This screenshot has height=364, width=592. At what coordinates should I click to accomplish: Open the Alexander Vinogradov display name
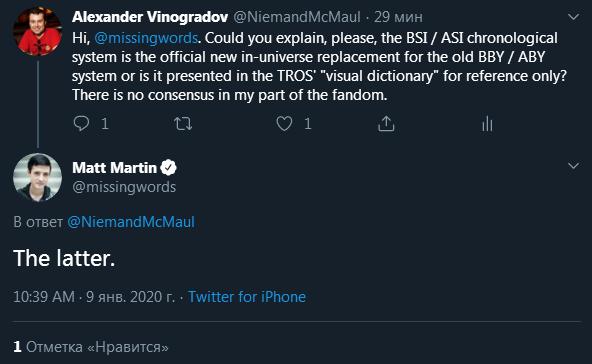pos(150,17)
